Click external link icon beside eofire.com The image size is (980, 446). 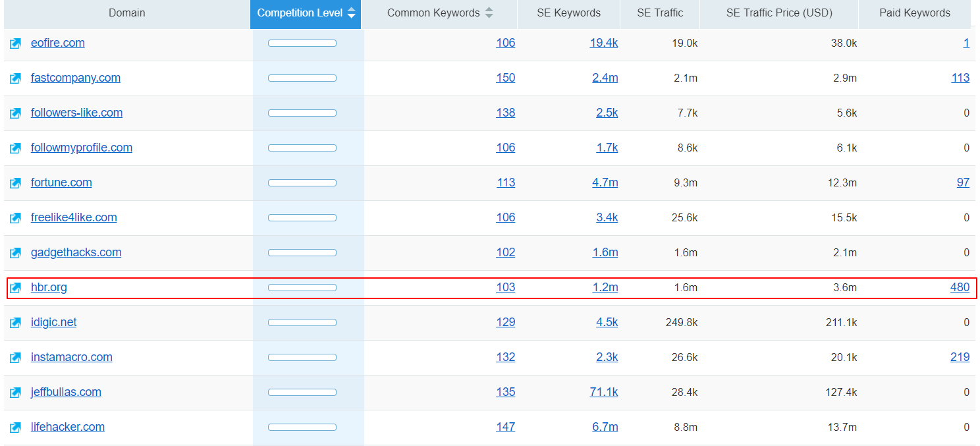[15, 43]
